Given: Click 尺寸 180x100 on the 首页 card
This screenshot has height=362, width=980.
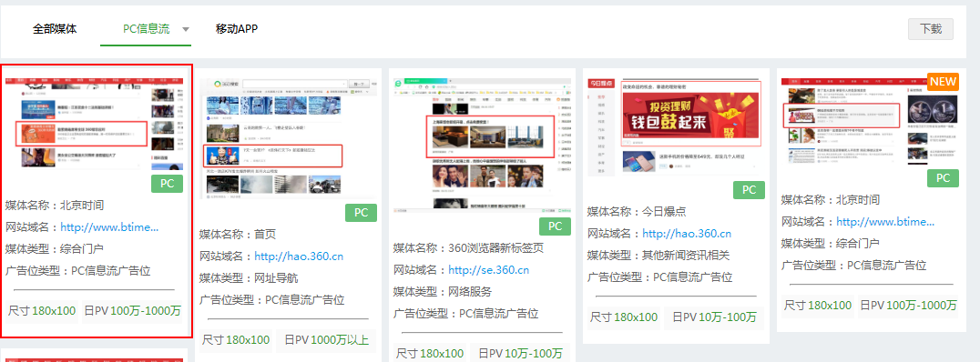Looking at the screenshot, I should click(236, 340).
